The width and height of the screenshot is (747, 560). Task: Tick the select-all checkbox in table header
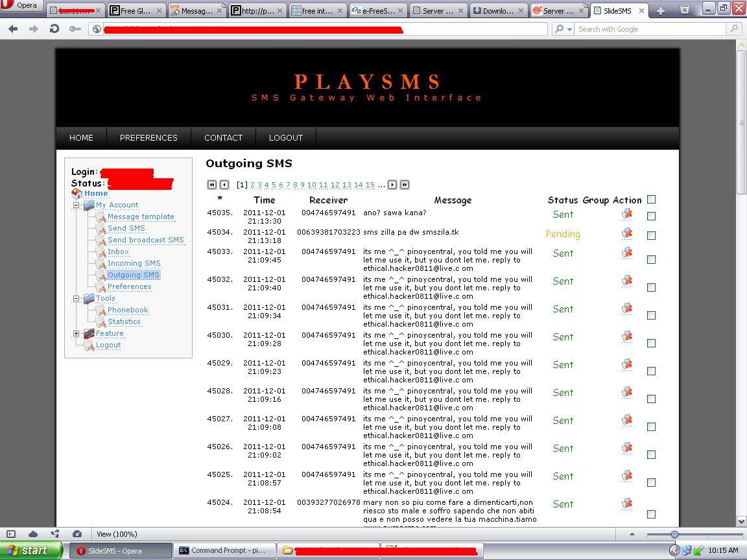click(651, 200)
